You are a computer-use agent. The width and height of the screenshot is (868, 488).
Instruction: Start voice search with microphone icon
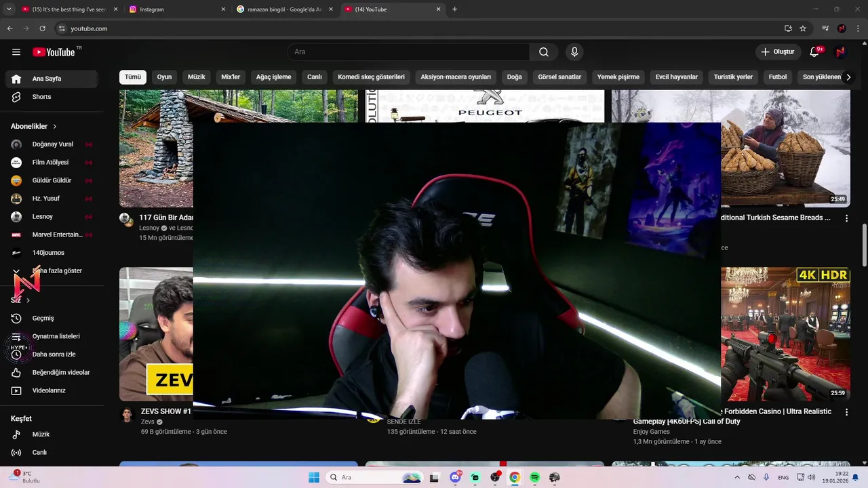pyautogui.click(x=574, y=52)
